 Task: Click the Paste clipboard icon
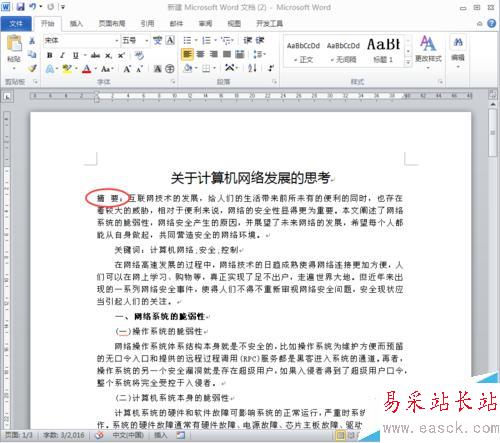click(x=14, y=43)
